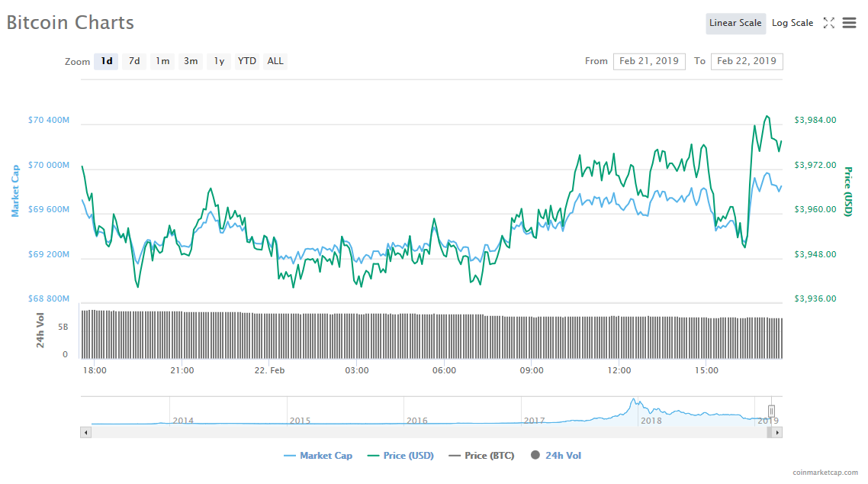Click navigator scrollbar right arrow

click(x=777, y=432)
